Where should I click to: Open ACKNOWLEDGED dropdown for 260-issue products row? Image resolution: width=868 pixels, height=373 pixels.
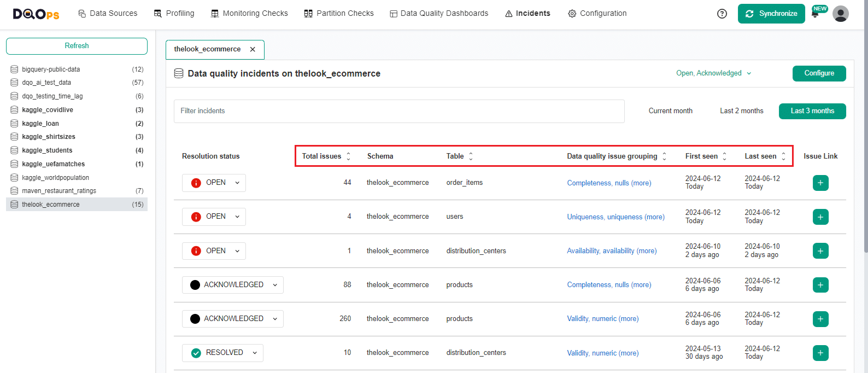click(x=233, y=319)
